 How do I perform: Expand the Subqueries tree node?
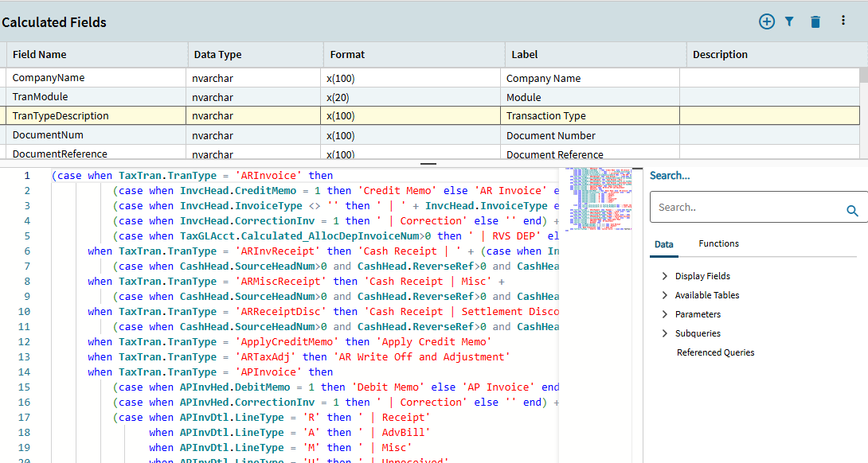(665, 333)
